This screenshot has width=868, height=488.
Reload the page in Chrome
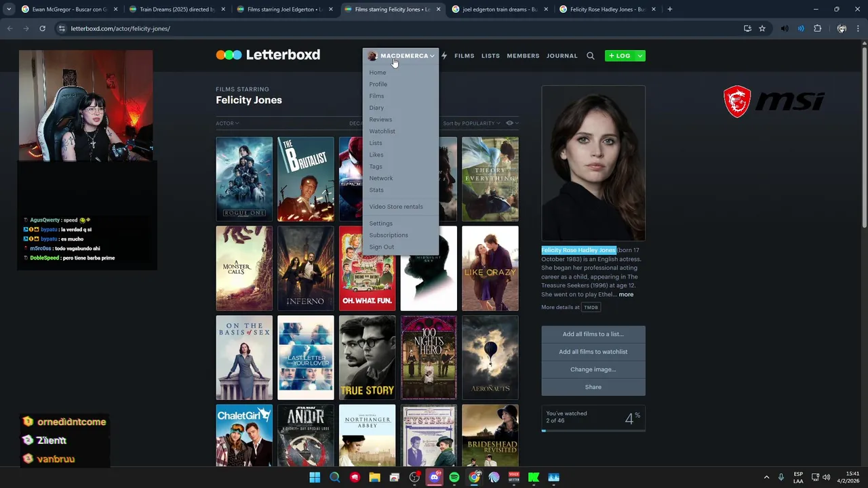click(x=42, y=28)
